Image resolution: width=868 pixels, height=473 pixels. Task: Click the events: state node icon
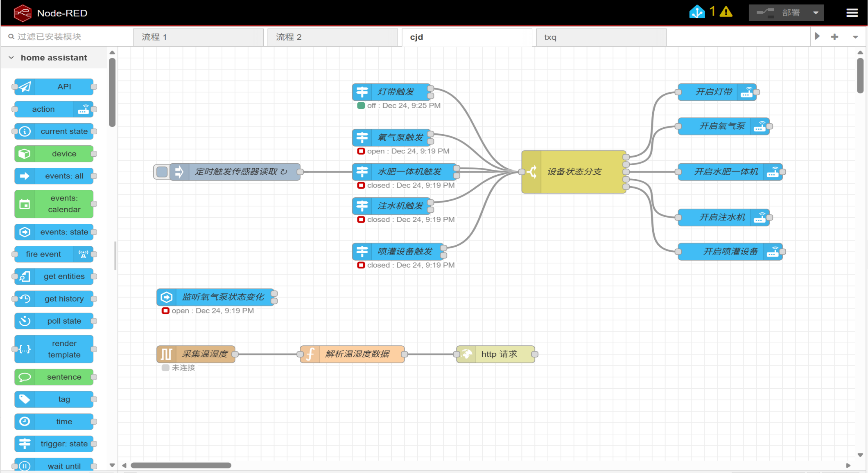tap(25, 232)
